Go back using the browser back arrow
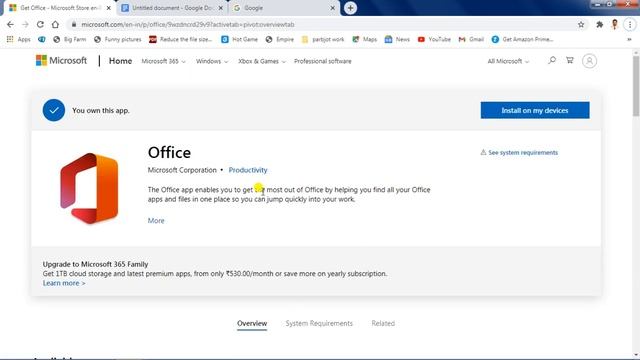The image size is (640, 360). pyautogui.click(x=10, y=24)
